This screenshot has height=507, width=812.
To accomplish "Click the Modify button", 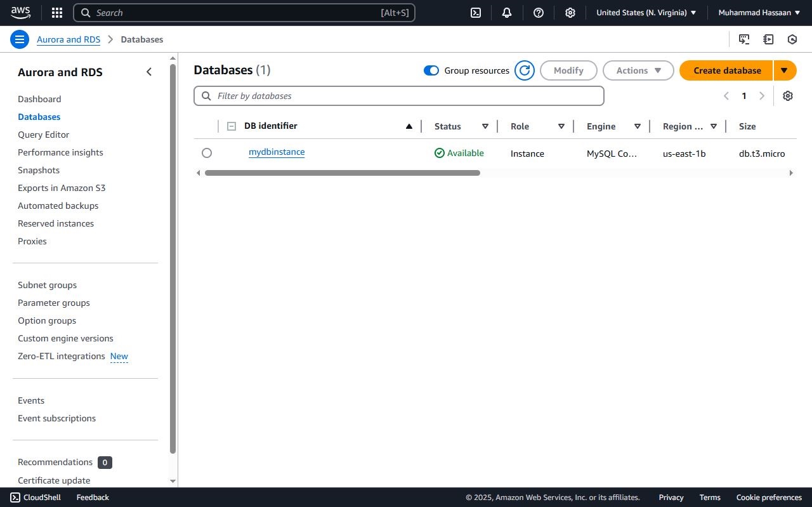I will tap(568, 70).
